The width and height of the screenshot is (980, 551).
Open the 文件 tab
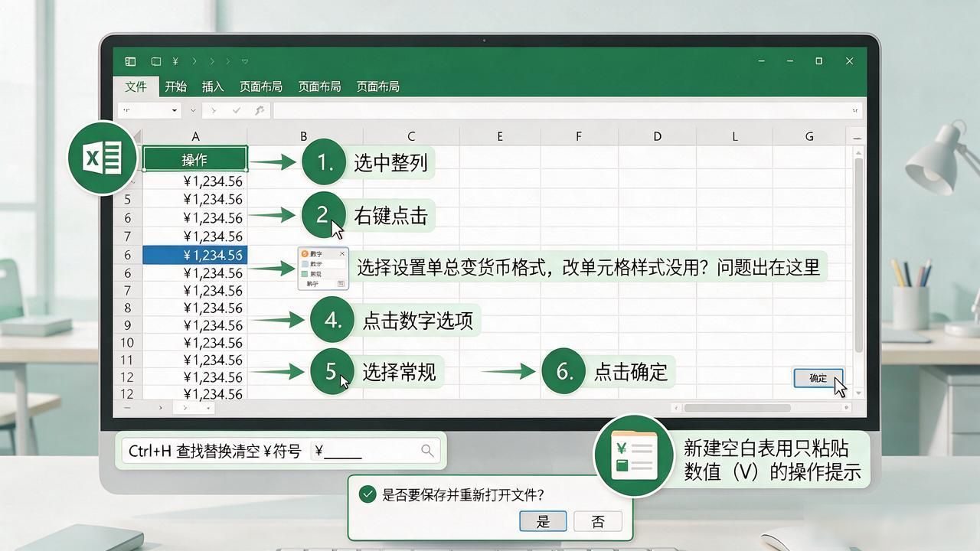click(x=136, y=86)
